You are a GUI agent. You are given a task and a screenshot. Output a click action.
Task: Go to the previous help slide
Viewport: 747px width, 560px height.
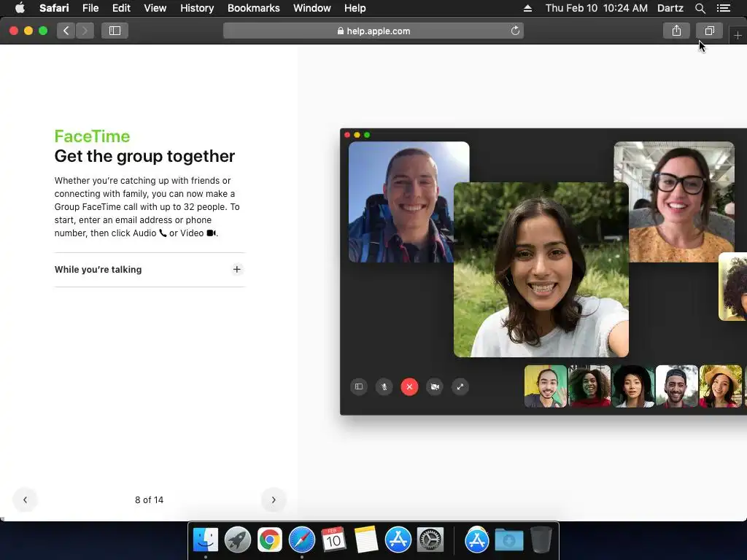click(26, 499)
